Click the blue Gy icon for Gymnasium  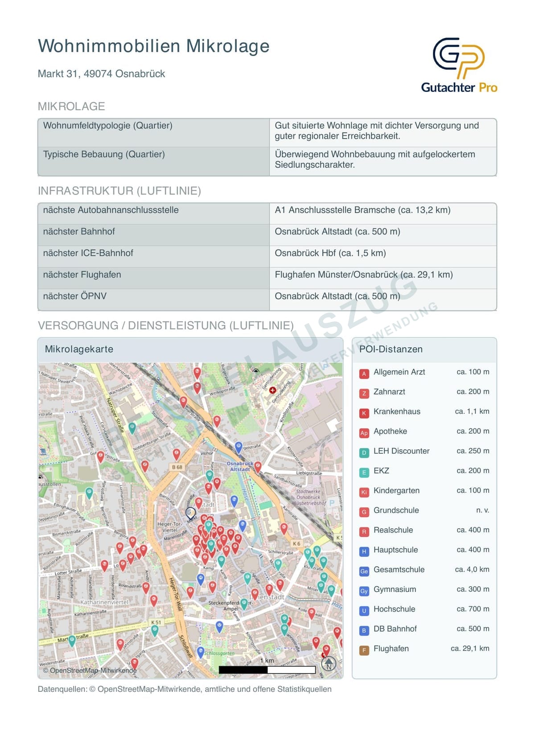tap(364, 591)
